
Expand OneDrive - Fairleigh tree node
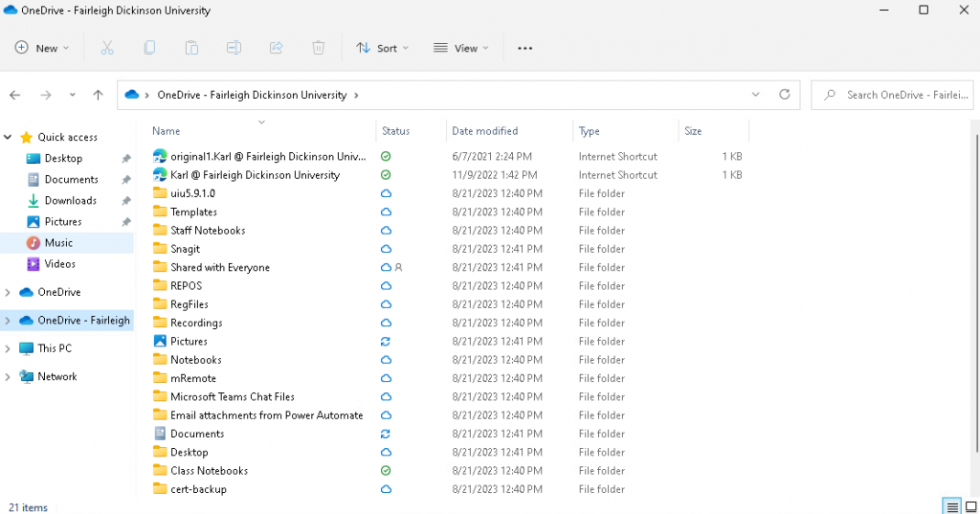(x=8, y=320)
